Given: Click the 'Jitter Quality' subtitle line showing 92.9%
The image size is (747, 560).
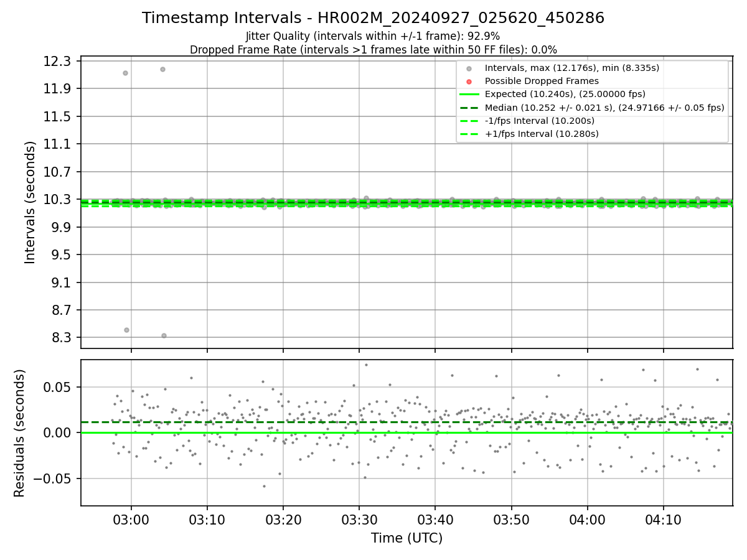Looking at the screenshot, I should tap(373, 36).
